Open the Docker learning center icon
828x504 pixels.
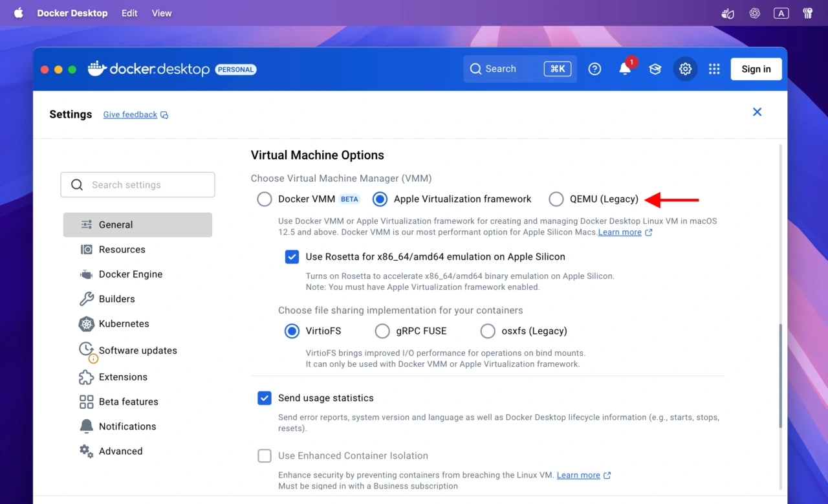[655, 69]
